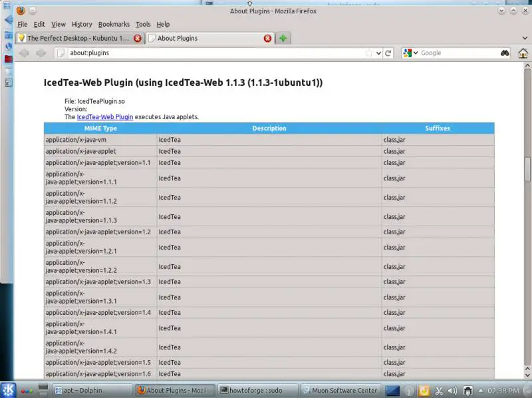This screenshot has width=532, height=398.
Task: Select the application/x-java-applet;version=1.1 cell
Action: tap(100, 162)
